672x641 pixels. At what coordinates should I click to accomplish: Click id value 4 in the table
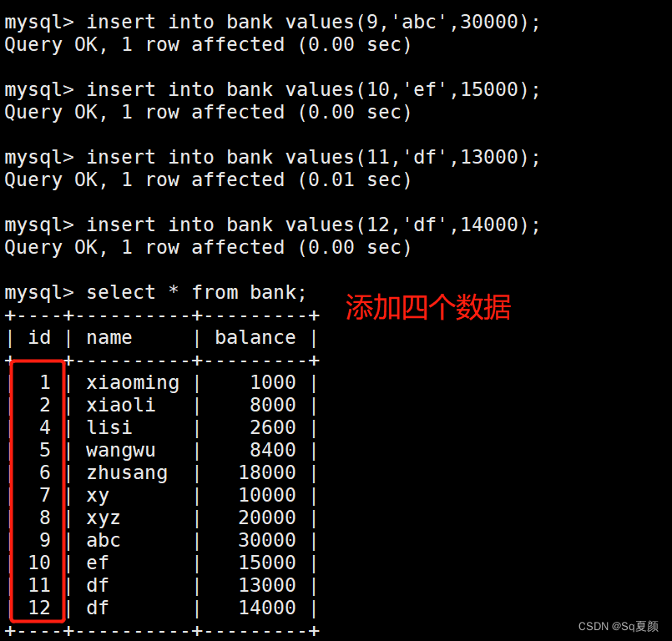[45, 427]
